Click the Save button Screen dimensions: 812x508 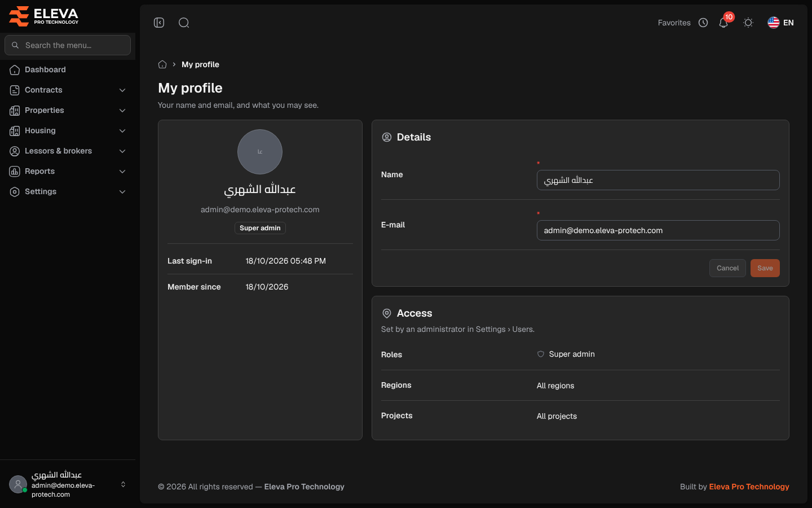(765, 268)
